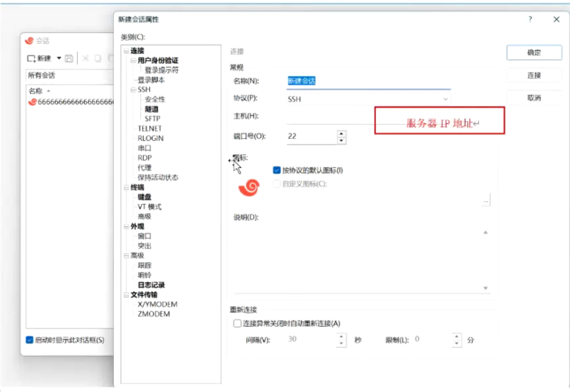Decrease port number with down arrow
Screen dimensions: 570x392
342,141
